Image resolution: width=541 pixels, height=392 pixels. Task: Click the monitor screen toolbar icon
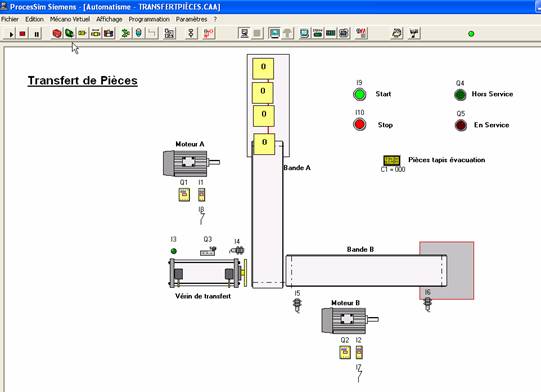pyautogui.click(x=275, y=33)
